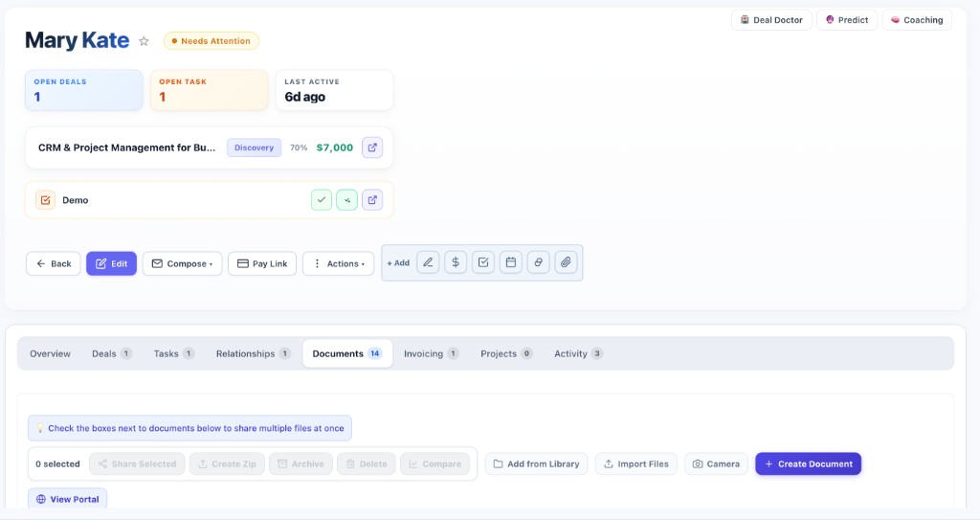Click the Compare button

click(x=435, y=464)
